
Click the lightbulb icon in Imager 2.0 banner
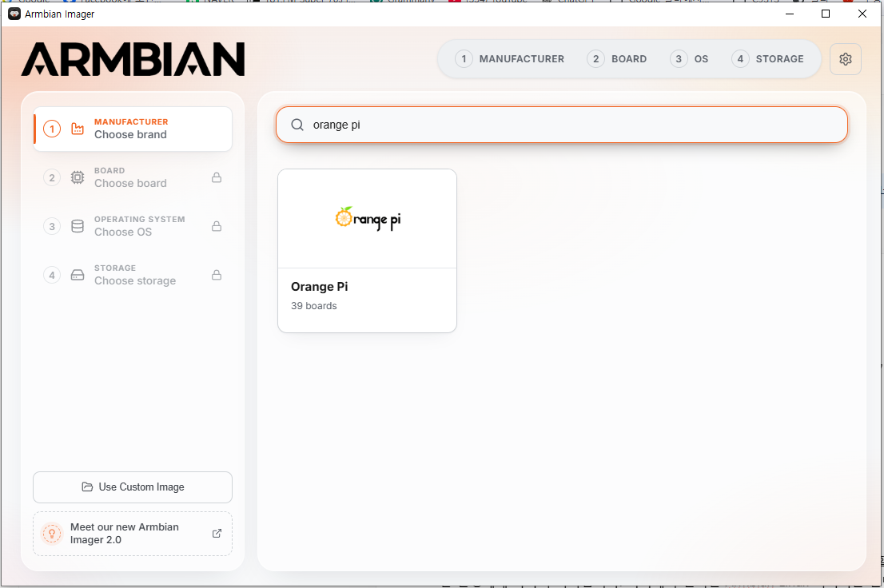[52, 534]
